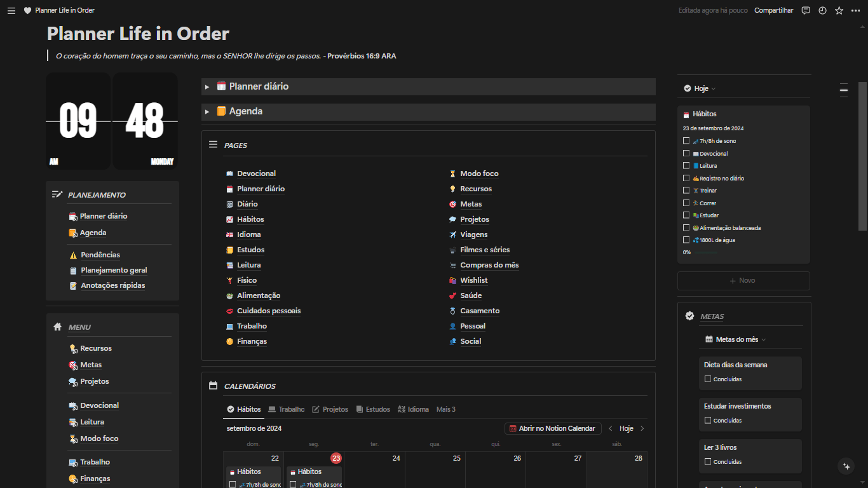
Task: Go to next calendar month arrow
Action: coord(642,429)
